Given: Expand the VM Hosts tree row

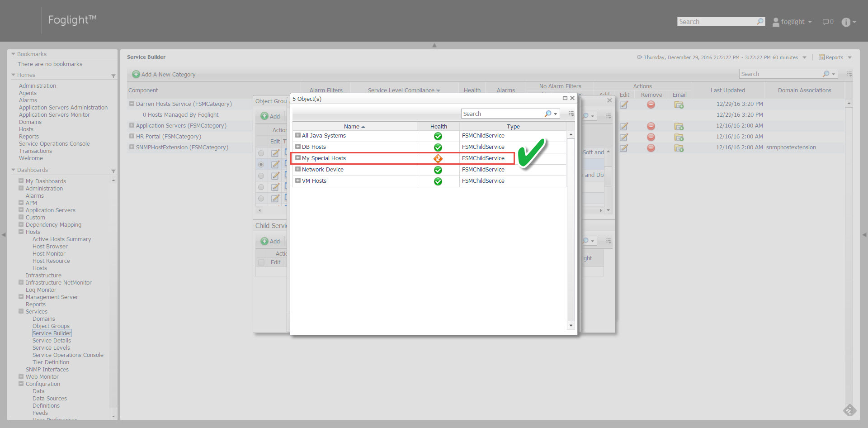Looking at the screenshot, I should (298, 181).
